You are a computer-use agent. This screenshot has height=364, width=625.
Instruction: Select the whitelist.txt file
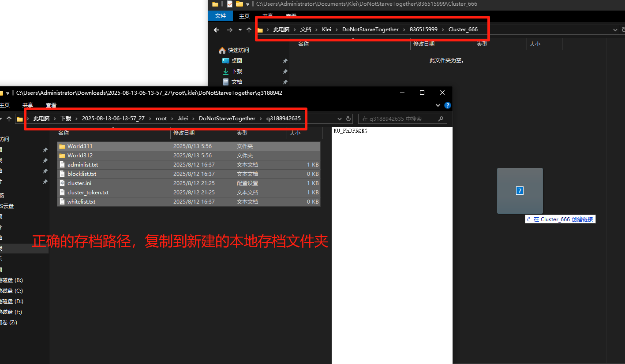click(189, 202)
